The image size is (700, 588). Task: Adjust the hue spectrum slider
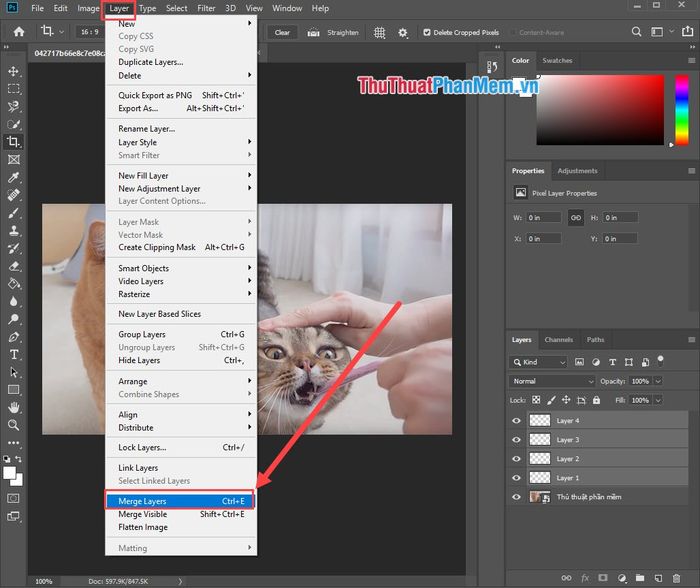(x=681, y=110)
